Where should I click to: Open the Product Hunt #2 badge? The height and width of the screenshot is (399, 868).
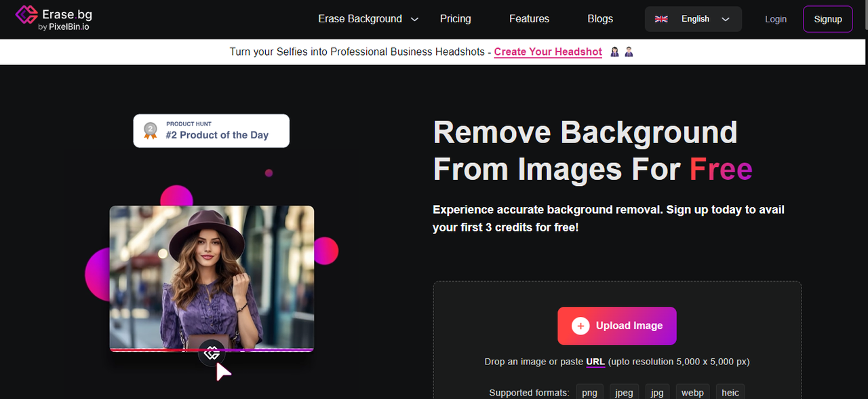pos(212,130)
